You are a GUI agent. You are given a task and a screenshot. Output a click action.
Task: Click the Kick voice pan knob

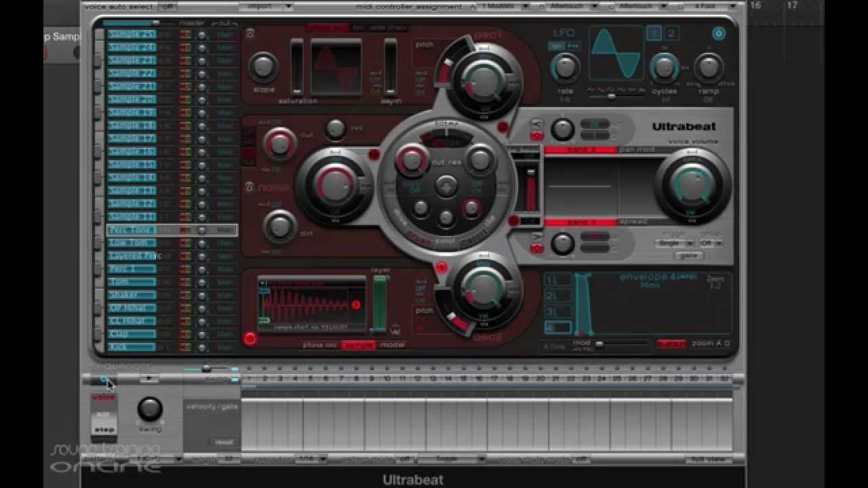point(201,347)
